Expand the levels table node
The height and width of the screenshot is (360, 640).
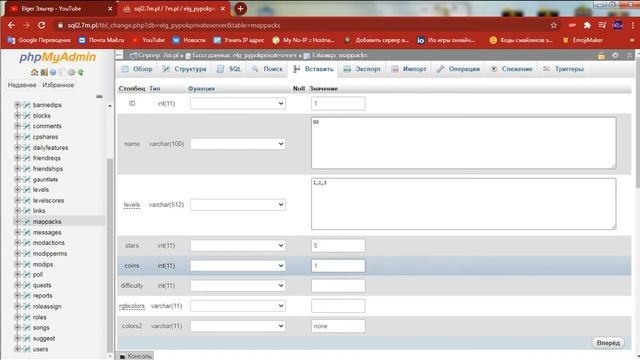pos(17,190)
